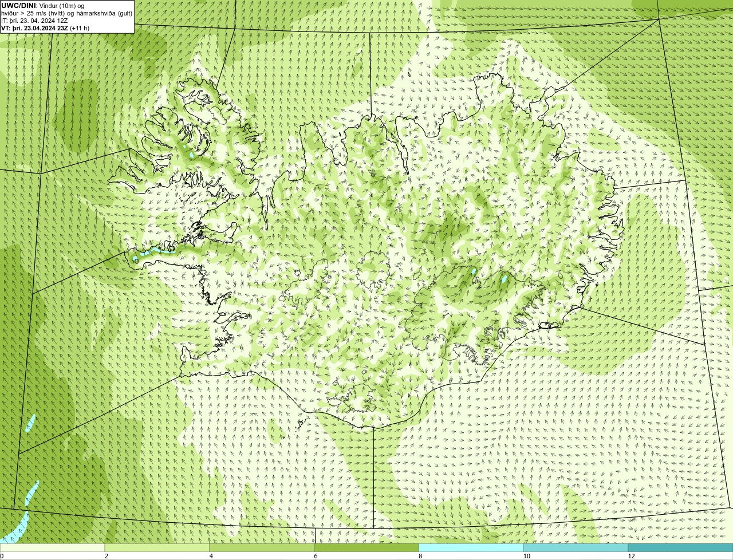
Task: Click the 4–6 m/s green legend swatch
Action: [262, 547]
